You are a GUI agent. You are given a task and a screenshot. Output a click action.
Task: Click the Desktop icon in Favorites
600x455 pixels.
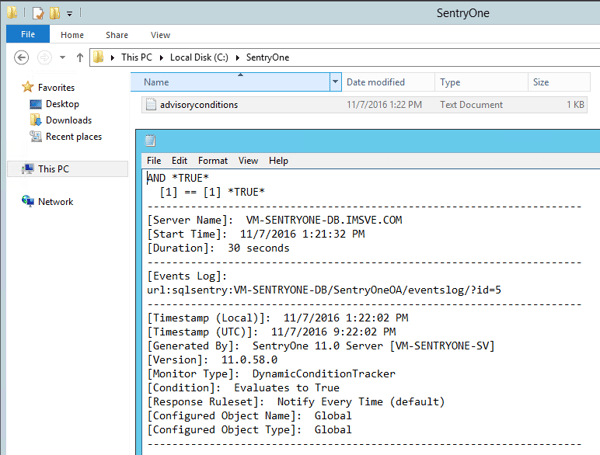click(x=36, y=104)
